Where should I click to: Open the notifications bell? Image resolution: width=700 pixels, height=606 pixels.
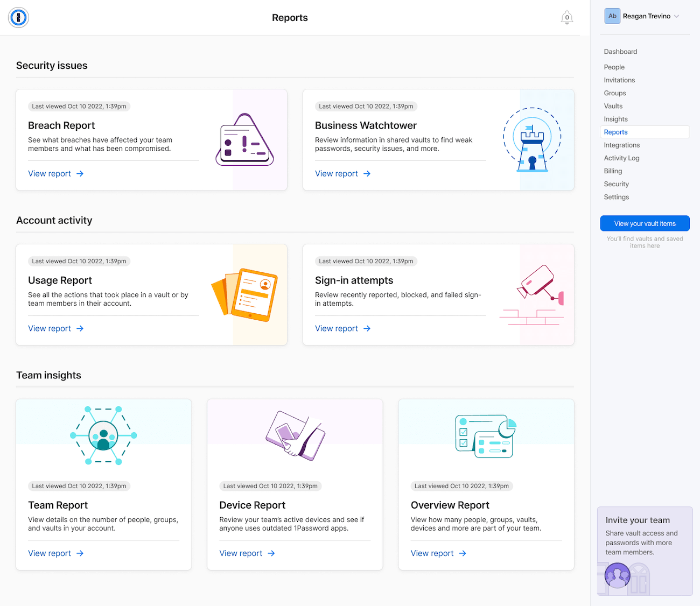click(x=566, y=17)
